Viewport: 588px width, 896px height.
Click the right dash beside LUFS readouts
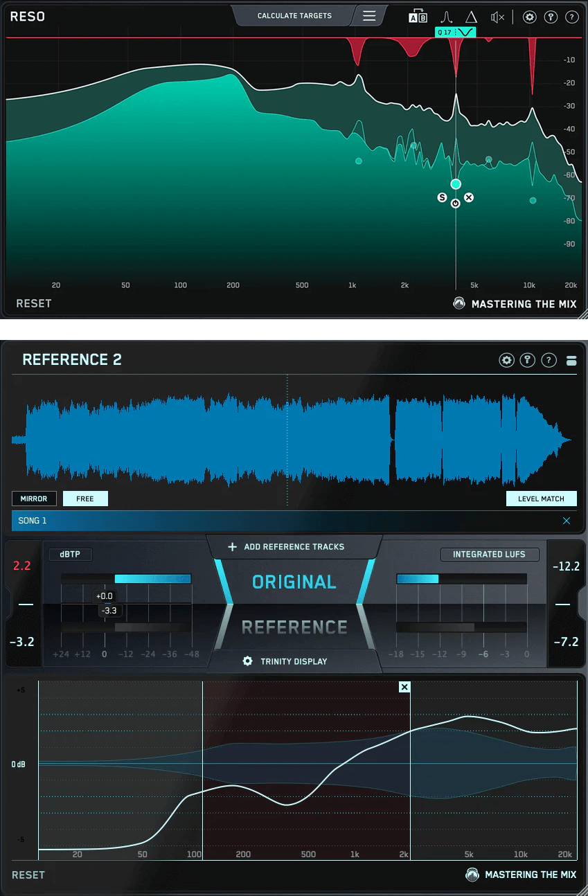(x=562, y=604)
